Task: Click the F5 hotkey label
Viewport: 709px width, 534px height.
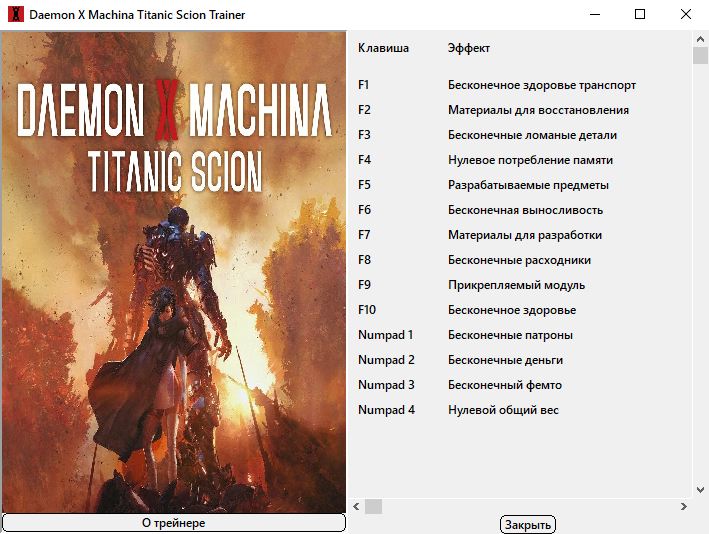Action: tap(364, 185)
